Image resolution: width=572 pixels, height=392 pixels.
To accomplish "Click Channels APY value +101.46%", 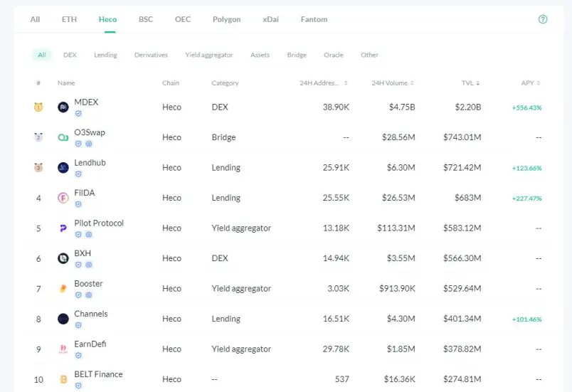I will [526, 319].
